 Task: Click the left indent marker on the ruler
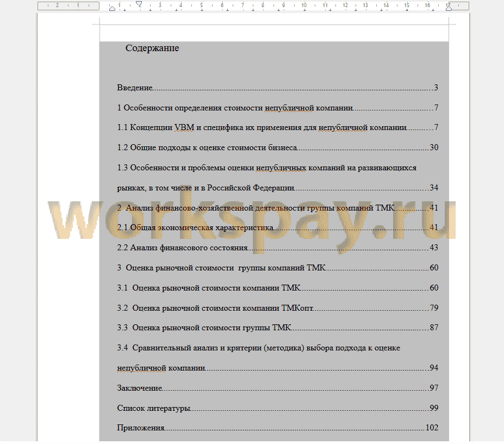[112, 8]
